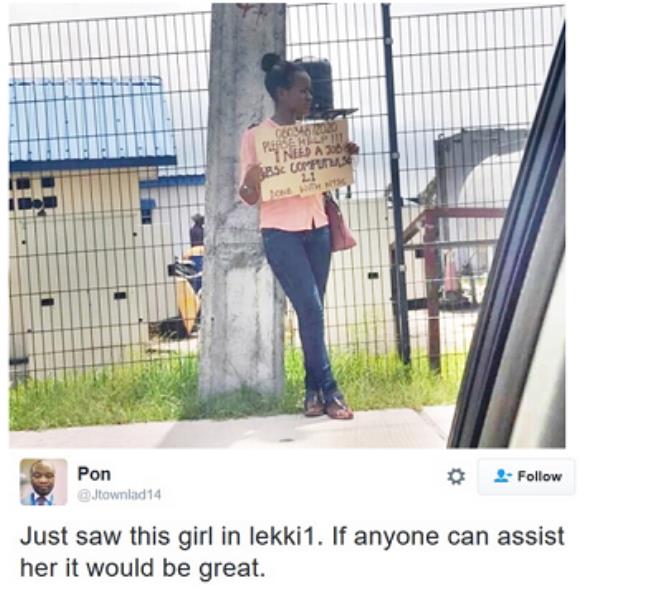Open the profile via display name Pon
660x595 pixels.
[x=94, y=474]
